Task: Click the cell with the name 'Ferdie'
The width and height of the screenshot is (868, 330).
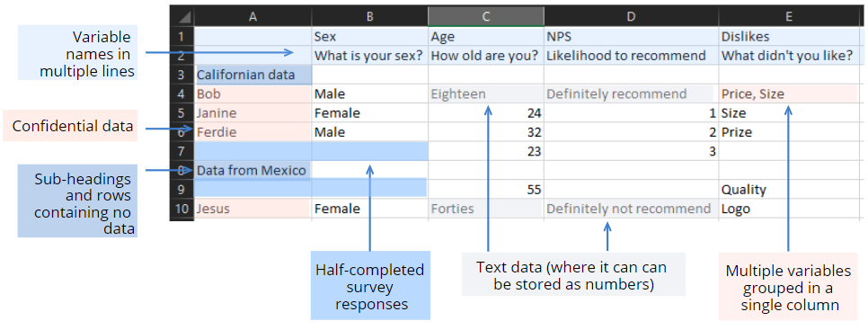Action: coord(253,132)
